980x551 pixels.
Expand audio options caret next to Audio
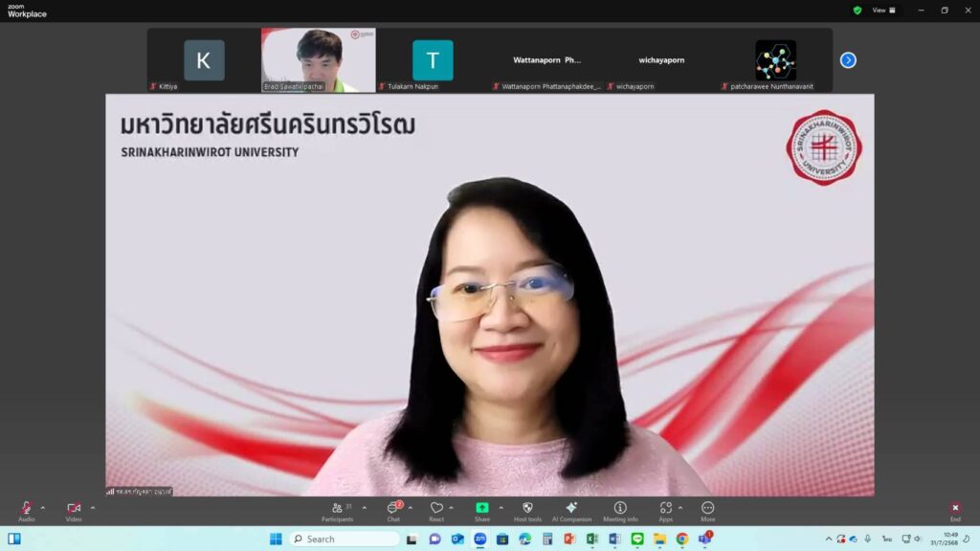(43, 508)
